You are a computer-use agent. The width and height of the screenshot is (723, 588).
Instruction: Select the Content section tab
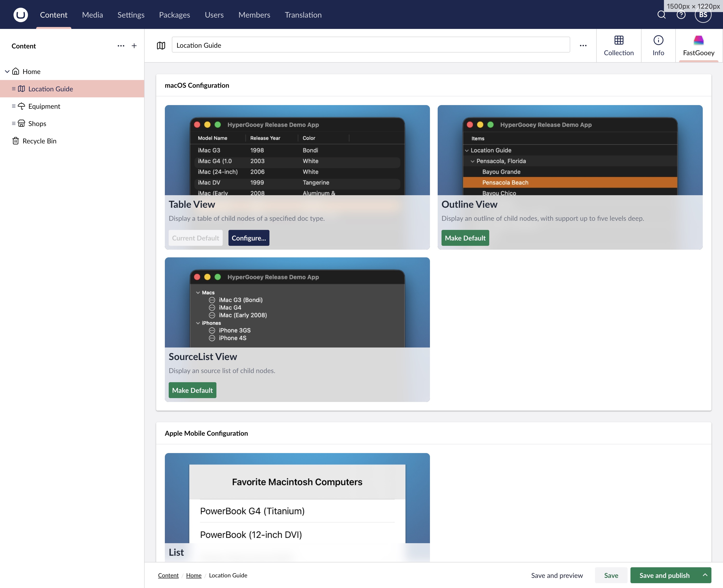coord(54,15)
